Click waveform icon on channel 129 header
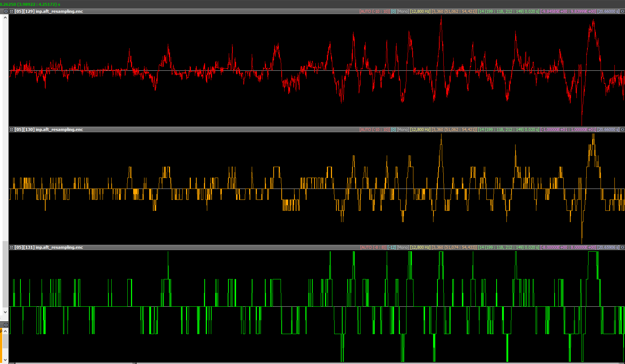Viewport: 625px width, 364px height. tap(12, 11)
